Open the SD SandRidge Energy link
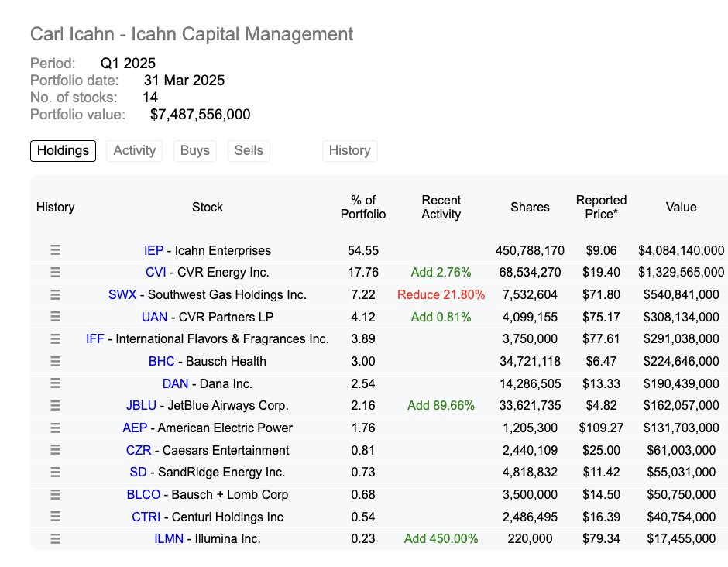The height and width of the screenshot is (567, 728). (207, 472)
